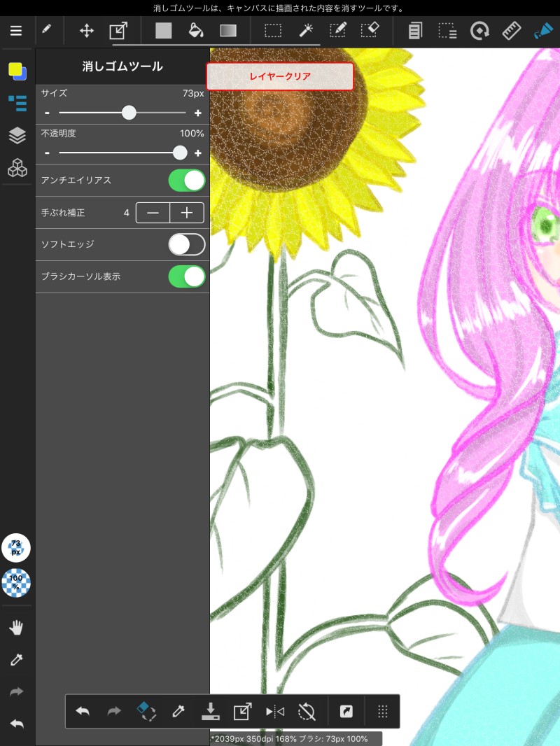Open the tool settings list panel
The image size is (560, 746).
tap(17, 104)
